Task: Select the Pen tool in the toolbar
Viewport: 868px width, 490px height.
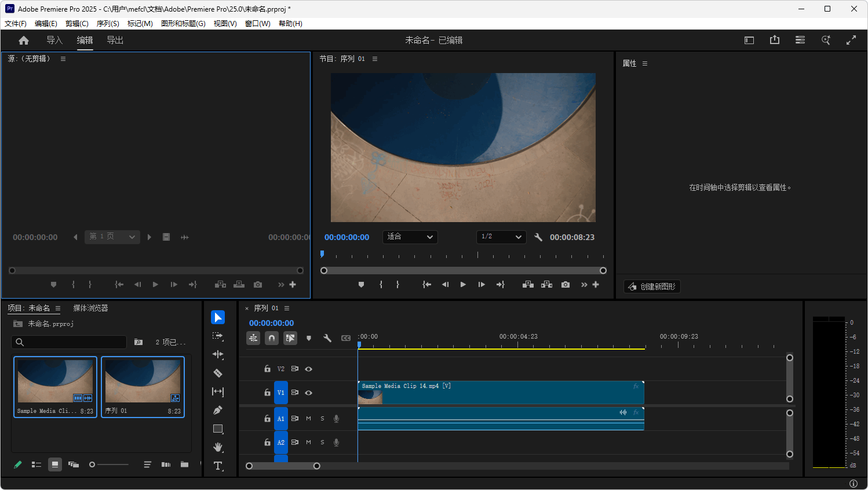Action: (x=218, y=410)
